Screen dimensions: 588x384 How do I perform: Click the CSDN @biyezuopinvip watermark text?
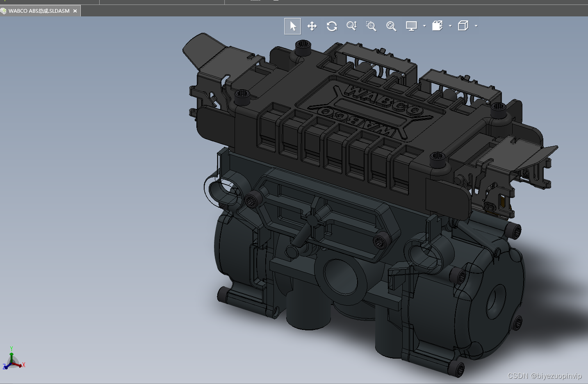point(545,376)
